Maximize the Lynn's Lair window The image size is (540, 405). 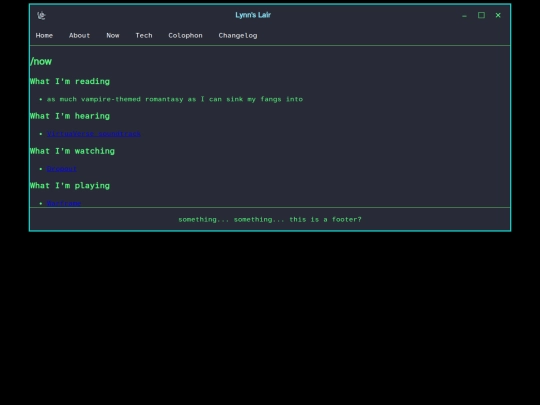pyautogui.click(x=481, y=15)
